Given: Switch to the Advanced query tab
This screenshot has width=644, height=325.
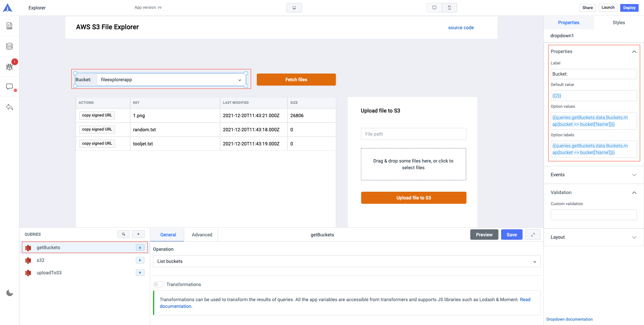Looking at the screenshot, I should pos(202,235).
